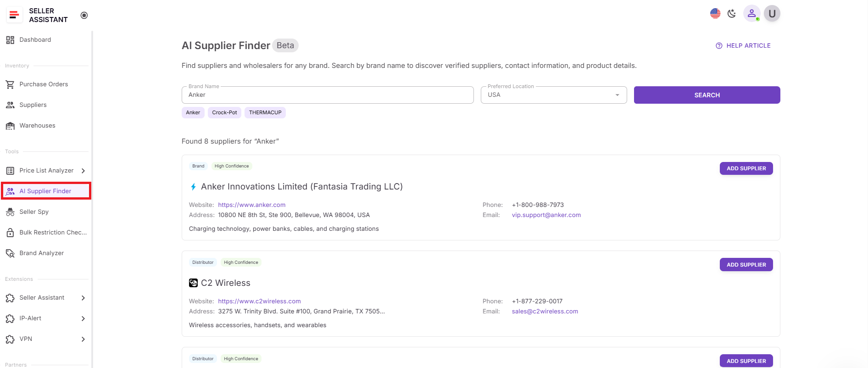The width and height of the screenshot is (868, 368).
Task: Click the purple SEARCH button
Action: click(707, 95)
